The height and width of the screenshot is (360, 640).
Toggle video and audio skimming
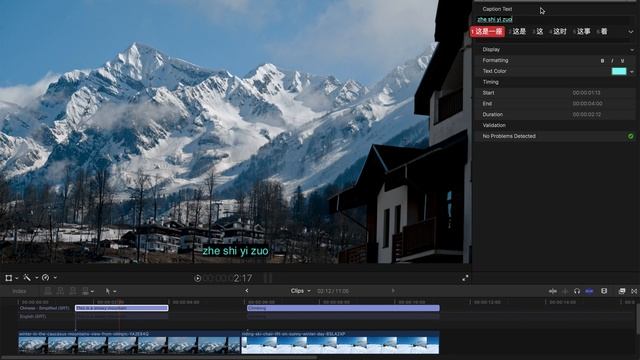coord(553,291)
